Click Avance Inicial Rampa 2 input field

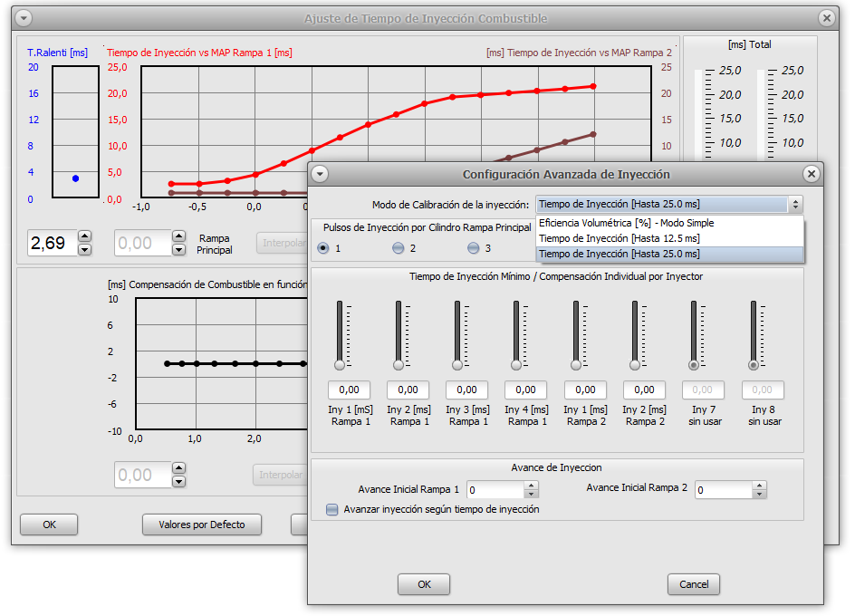(x=724, y=490)
